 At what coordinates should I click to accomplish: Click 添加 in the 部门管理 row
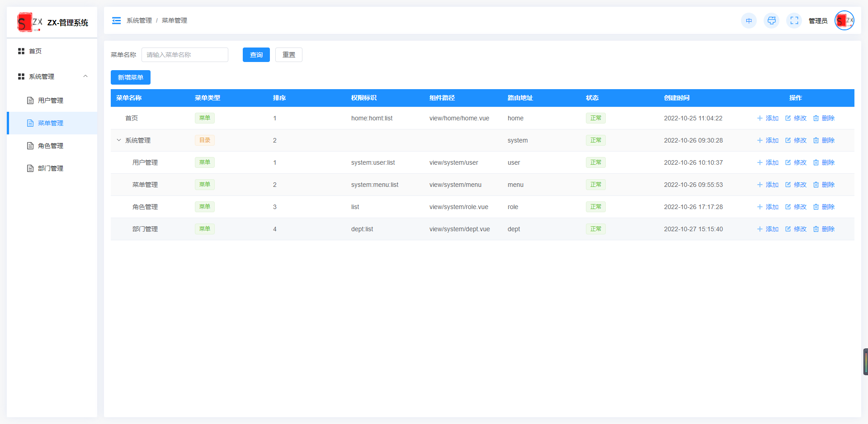tap(768, 229)
